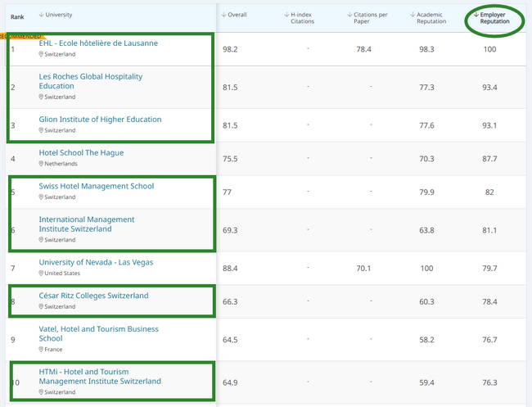This screenshot has height=407, width=532.
Task: Click the Rank column header
Action: click(17, 17)
